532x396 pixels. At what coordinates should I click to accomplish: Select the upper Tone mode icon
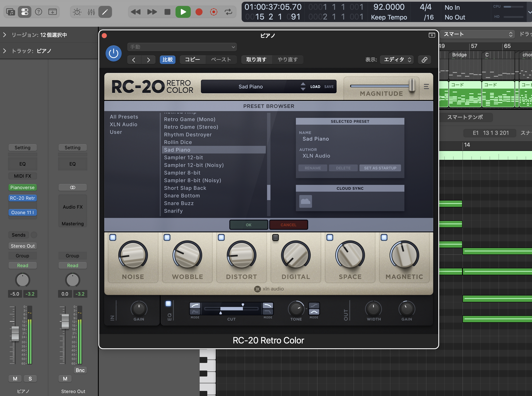pos(314,306)
